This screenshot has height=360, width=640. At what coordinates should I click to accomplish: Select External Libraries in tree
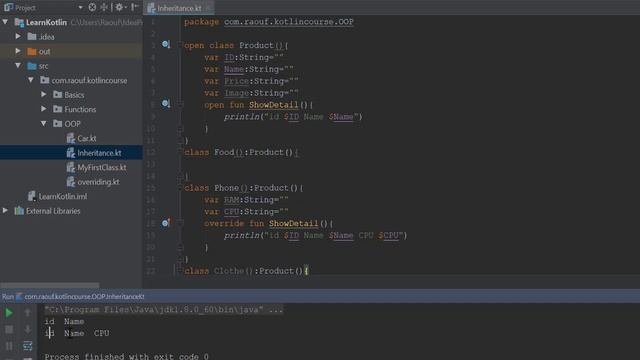tap(53, 211)
